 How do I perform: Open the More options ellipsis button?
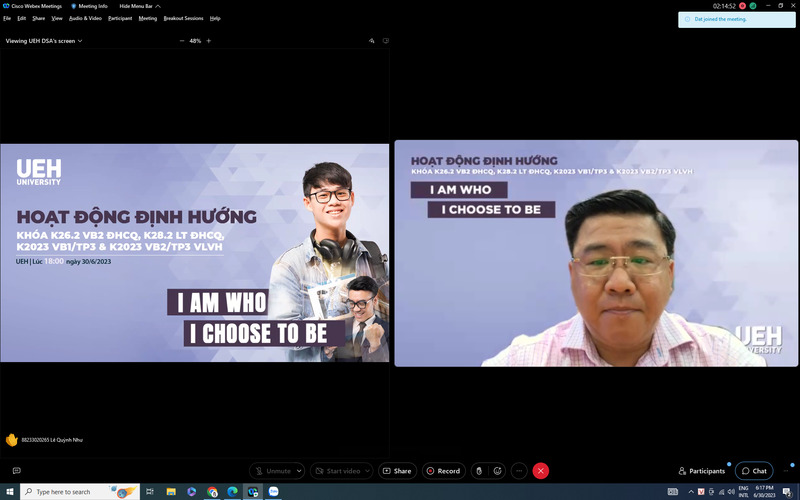coord(519,471)
